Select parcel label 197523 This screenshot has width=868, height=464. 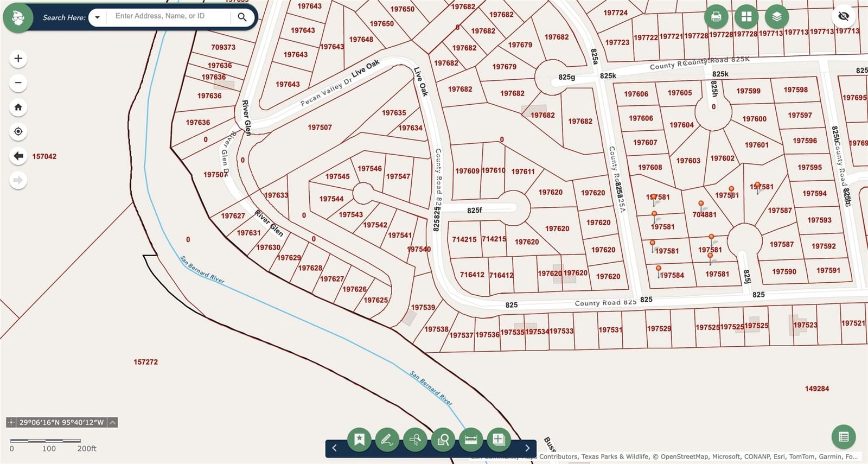coord(805,325)
